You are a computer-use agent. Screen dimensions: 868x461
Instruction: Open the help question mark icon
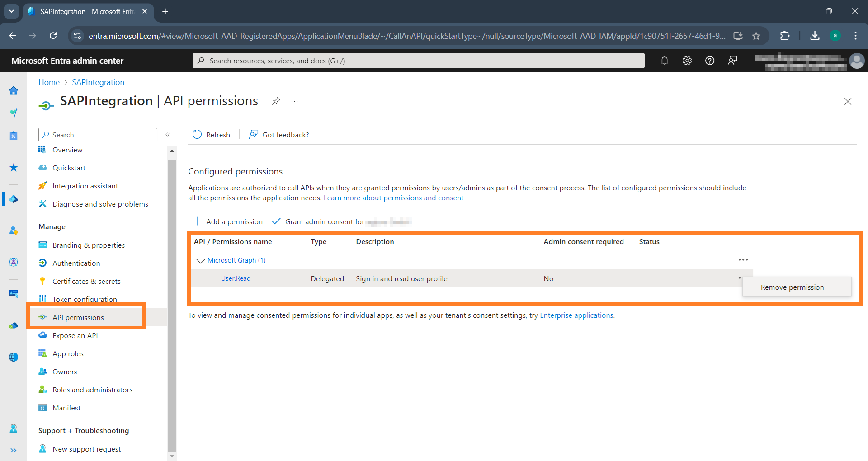(710, 61)
